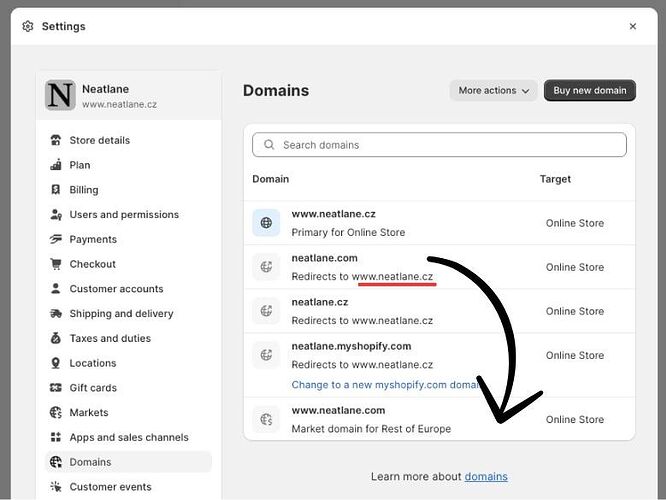Click the Domain column header

(271, 179)
